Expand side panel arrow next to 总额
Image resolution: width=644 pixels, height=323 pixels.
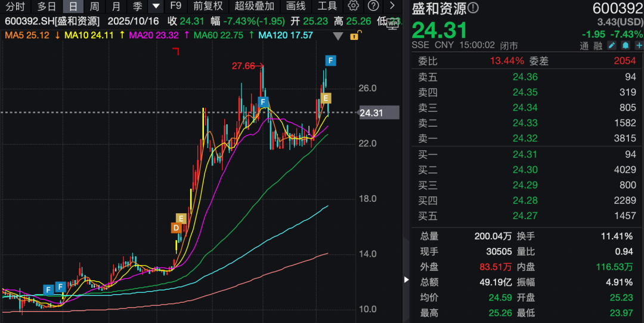tap(406, 280)
